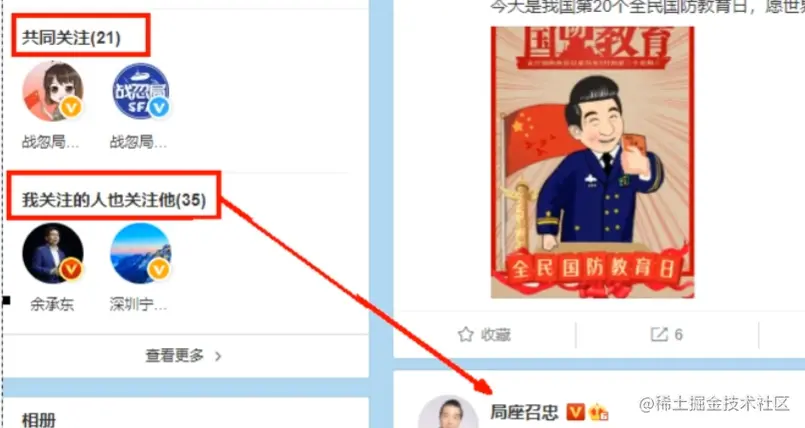This screenshot has width=805, height=428.
Task: Open 我关注的人也关注他(35) list
Action: click(x=114, y=200)
